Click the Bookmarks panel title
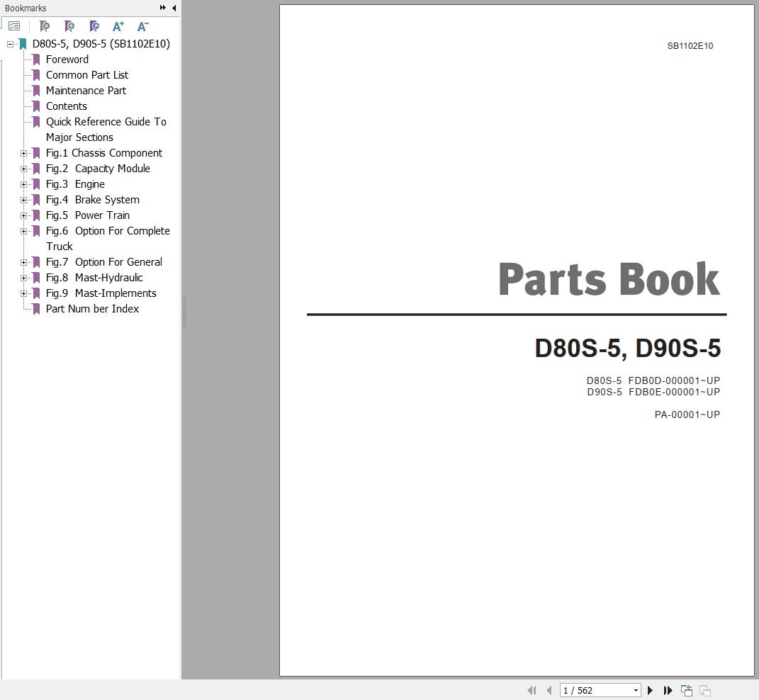759x700 pixels. click(26, 9)
